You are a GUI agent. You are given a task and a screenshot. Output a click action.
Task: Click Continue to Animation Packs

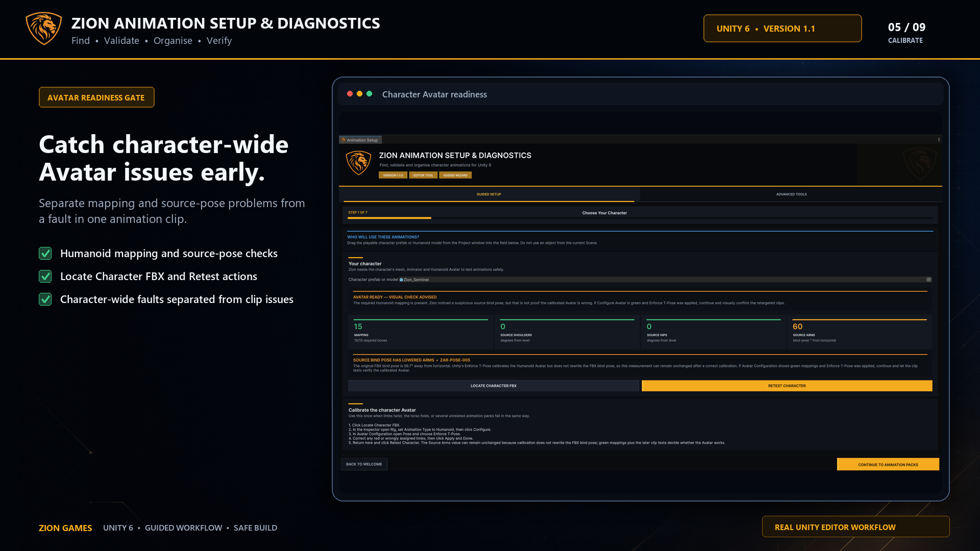[888, 464]
